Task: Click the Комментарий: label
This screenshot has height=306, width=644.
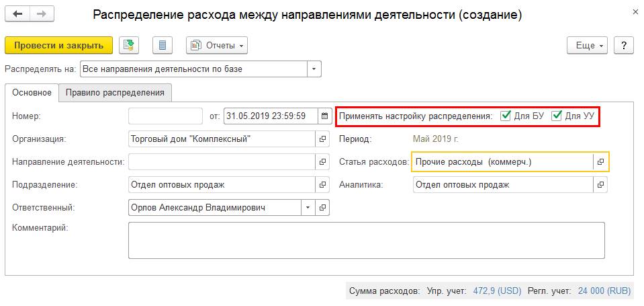Action: tap(40, 228)
